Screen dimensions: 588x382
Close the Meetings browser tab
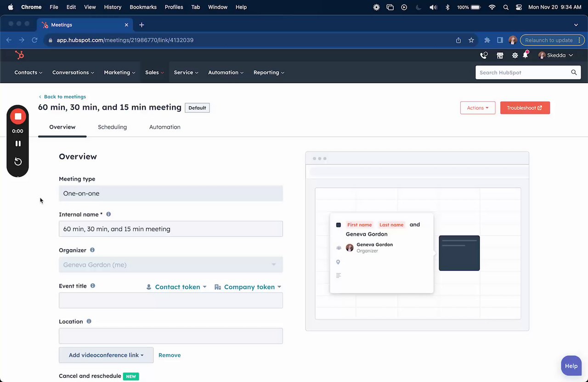[126, 25]
